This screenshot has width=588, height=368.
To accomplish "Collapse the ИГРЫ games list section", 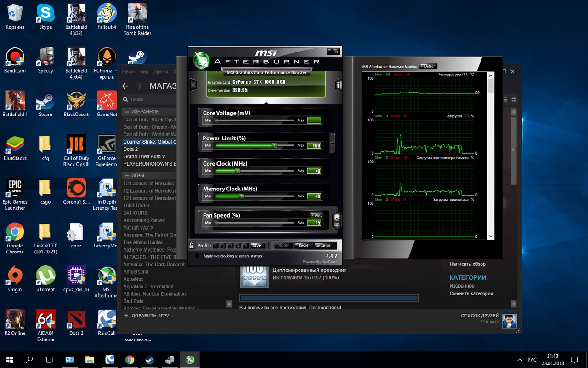I will pyautogui.click(x=126, y=176).
